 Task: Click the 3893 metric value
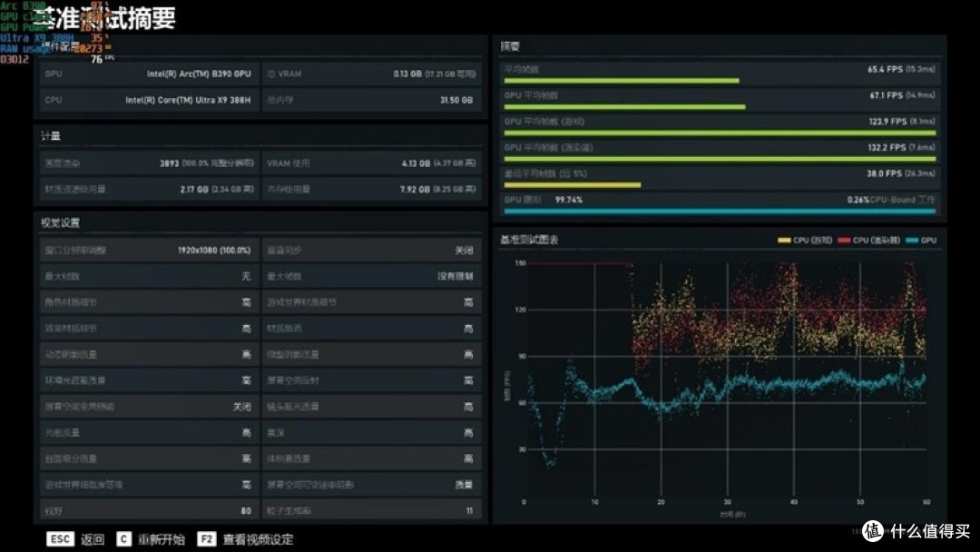click(169, 163)
